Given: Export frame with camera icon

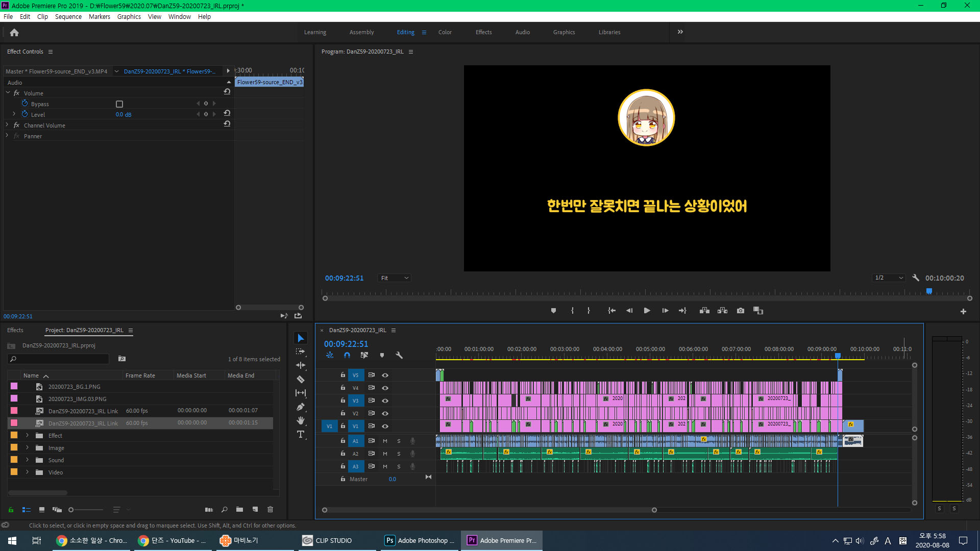Looking at the screenshot, I should 741,311.
